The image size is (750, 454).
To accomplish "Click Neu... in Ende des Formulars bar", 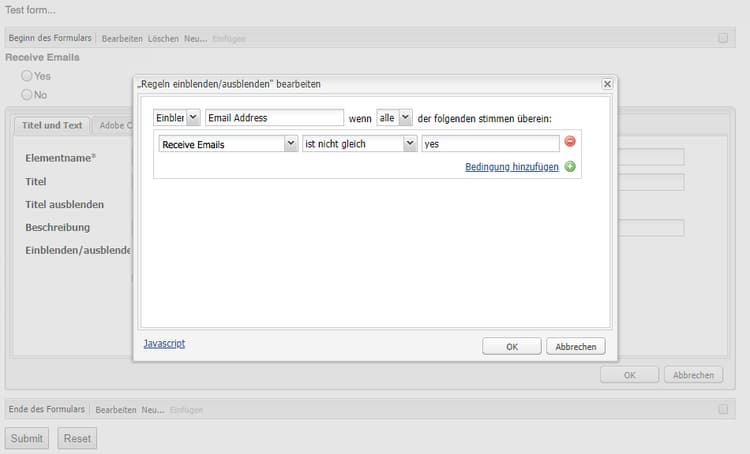I will (x=153, y=410).
